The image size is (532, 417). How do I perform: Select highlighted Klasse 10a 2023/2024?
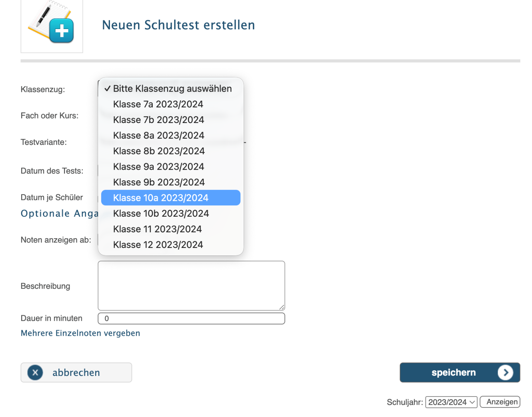point(161,198)
